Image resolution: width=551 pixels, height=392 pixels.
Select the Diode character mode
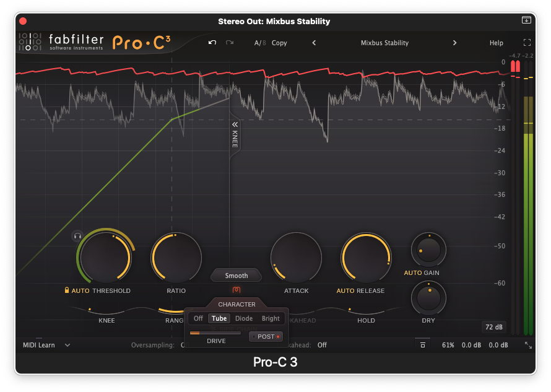(x=244, y=318)
